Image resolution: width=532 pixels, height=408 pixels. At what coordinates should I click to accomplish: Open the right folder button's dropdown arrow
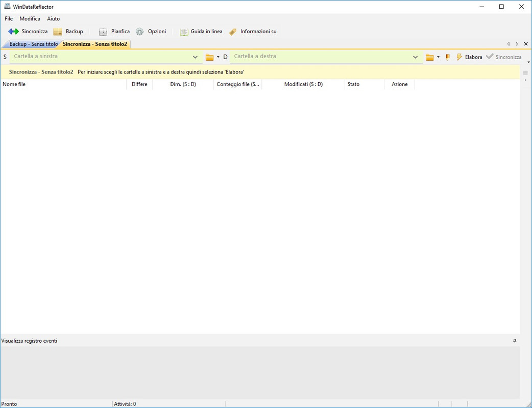pos(439,57)
